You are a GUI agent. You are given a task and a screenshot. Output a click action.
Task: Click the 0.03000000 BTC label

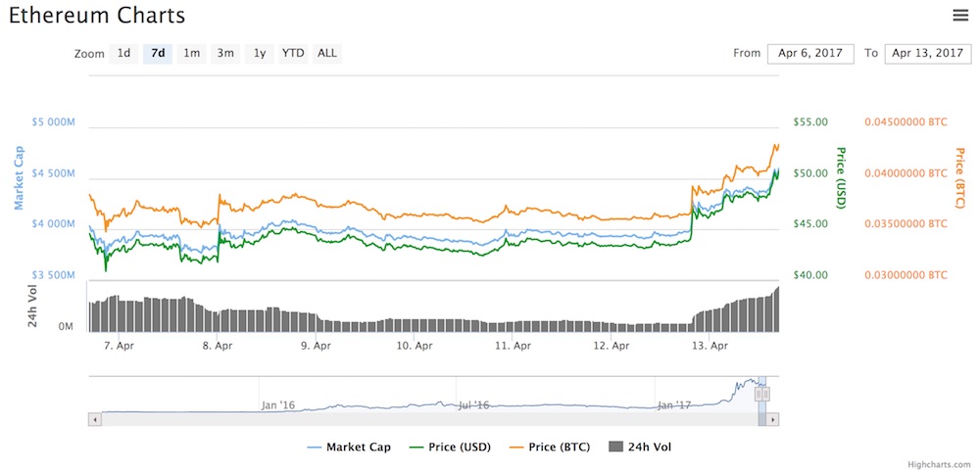coord(906,275)
